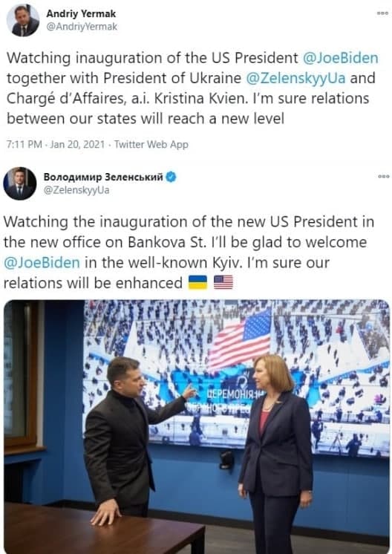Viewport: 392px width, 554px height.
Task: Open the @JoeBiden mention in Yermak's tweet
Action: 341,58
